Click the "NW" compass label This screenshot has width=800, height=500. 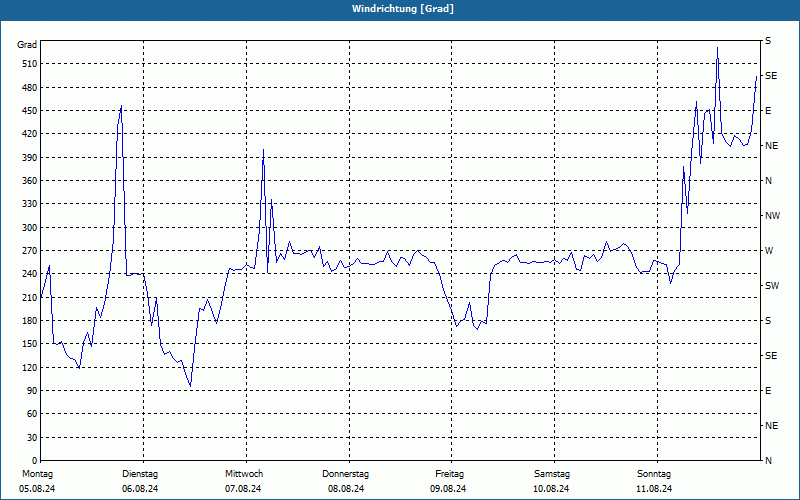tap(772, 216)
